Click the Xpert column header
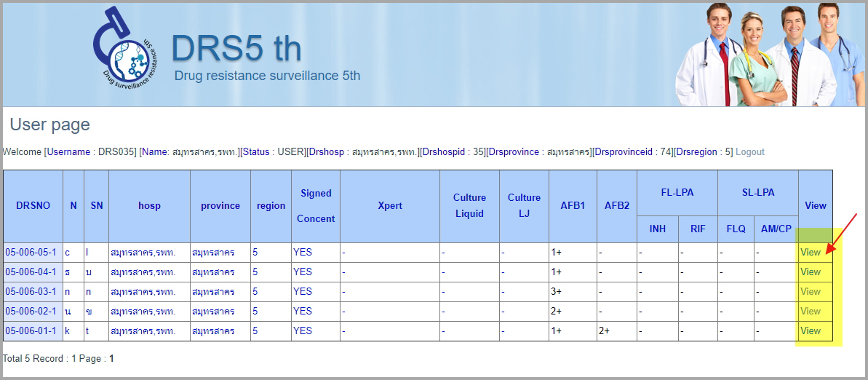Viewport: 868px width, 380px height. pos(389,206)
